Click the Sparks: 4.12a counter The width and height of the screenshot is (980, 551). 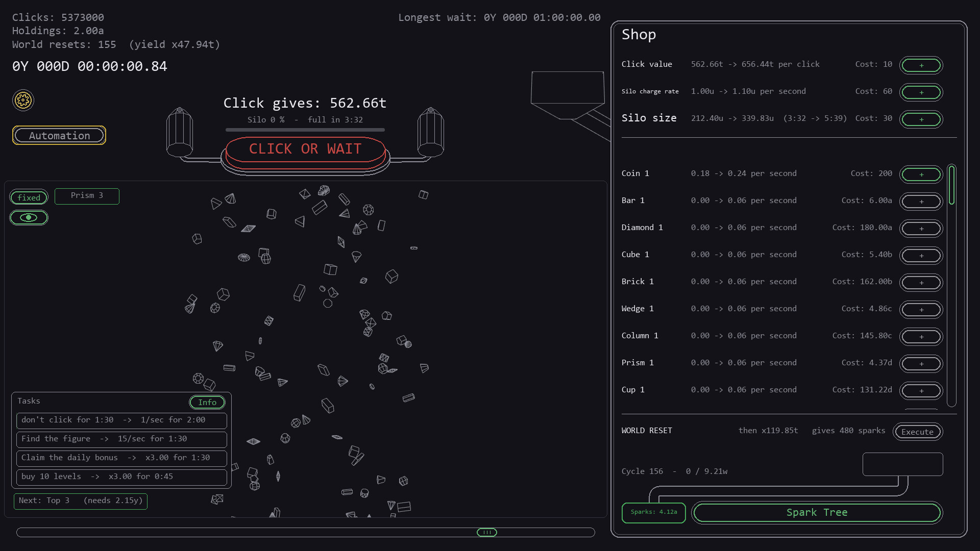(x=653, y=513)
